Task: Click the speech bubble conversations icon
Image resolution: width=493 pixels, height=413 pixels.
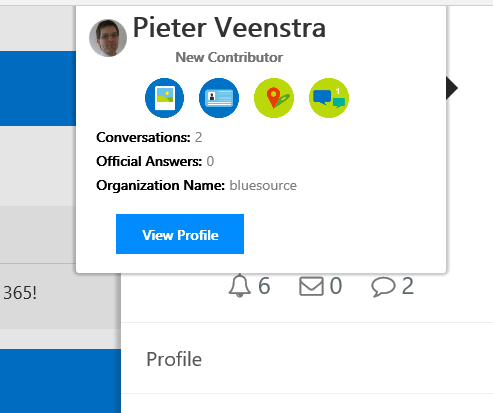Action: click(383, 286)
